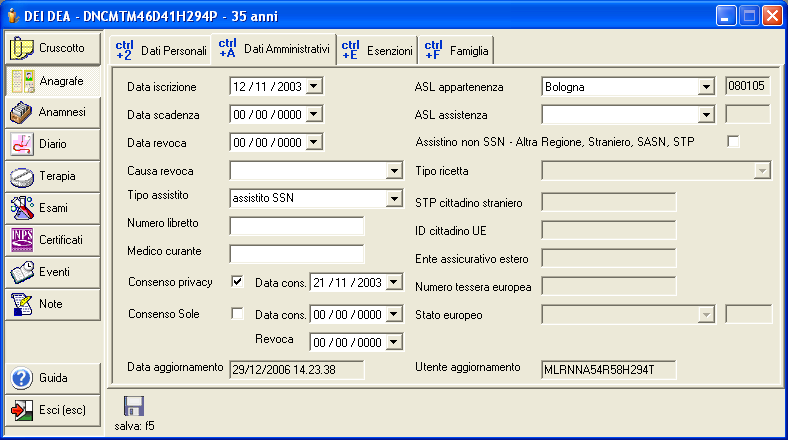Click the Guida help button

coord(52,378)
